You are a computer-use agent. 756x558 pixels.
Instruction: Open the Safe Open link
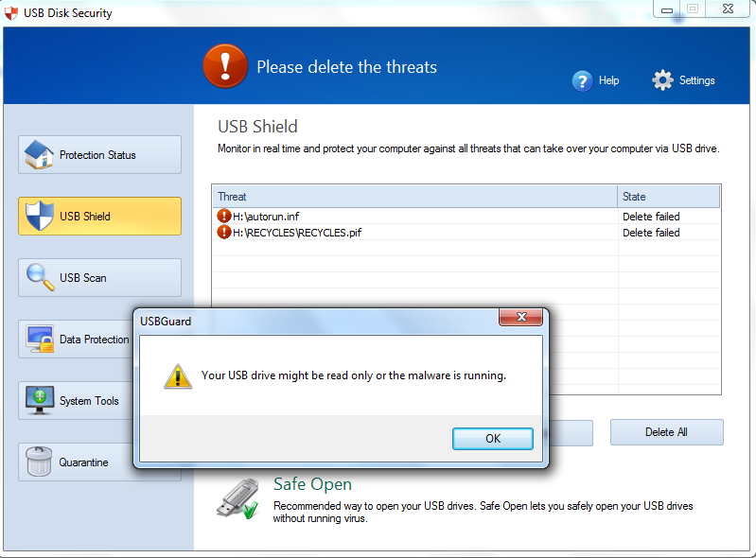pos(312,484)
